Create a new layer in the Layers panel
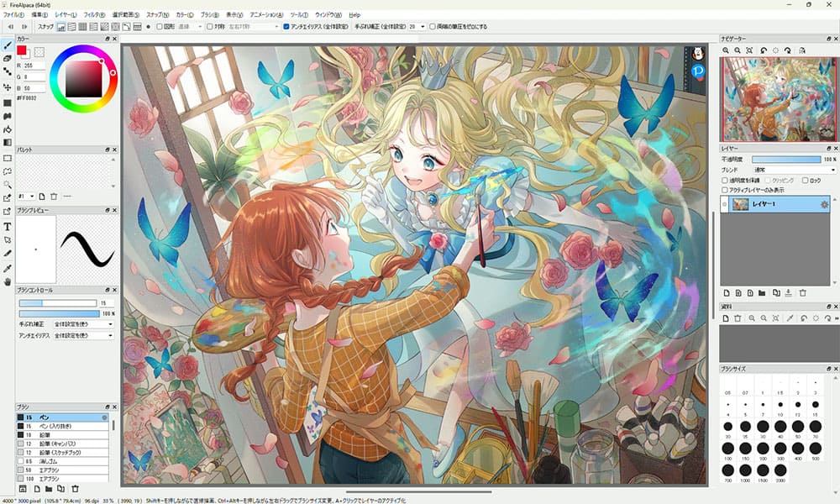 tap(726, 292)
